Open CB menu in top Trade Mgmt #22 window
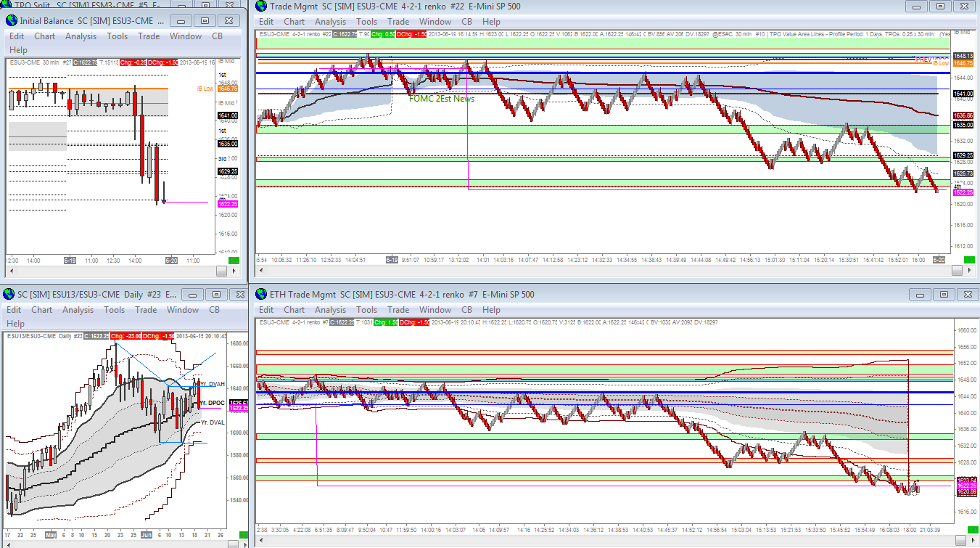This screenshot has height=548, width=980. click(467, 22)
